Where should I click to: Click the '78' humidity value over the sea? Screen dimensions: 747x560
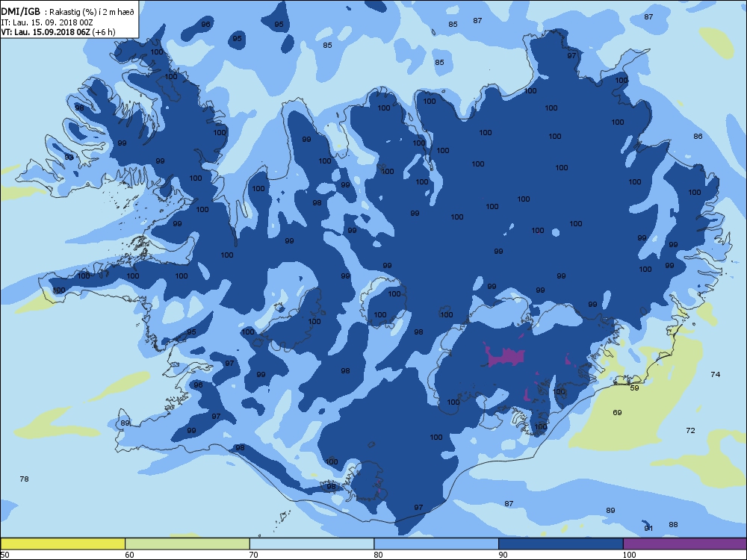tap(25, 479)
